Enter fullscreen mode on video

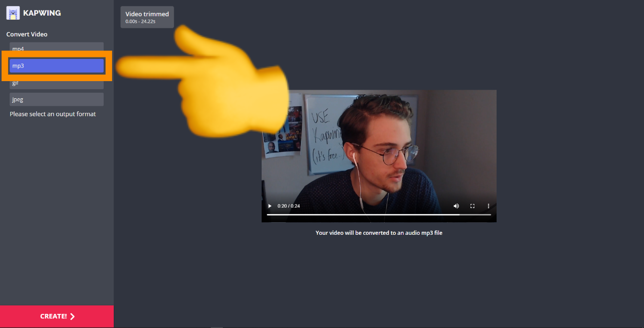click(x=472, y=206)
